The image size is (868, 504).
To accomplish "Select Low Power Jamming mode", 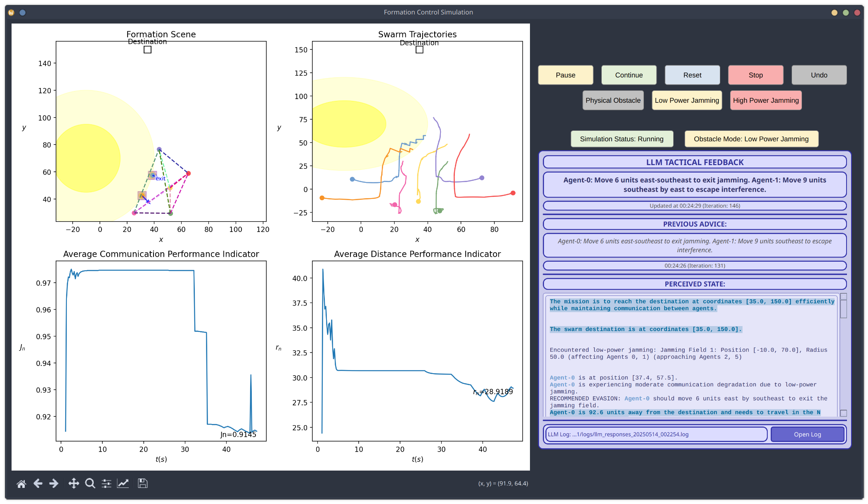I will tap(687, 100).
